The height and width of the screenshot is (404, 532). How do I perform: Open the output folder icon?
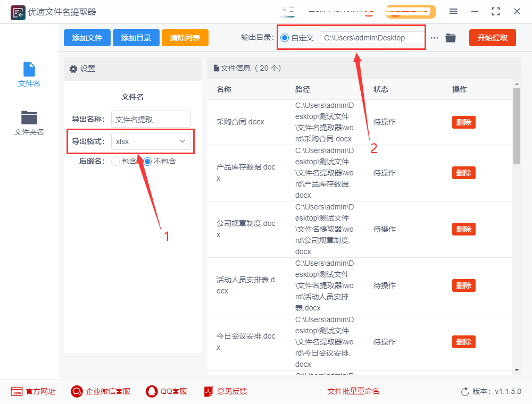(x=451, y=38)
